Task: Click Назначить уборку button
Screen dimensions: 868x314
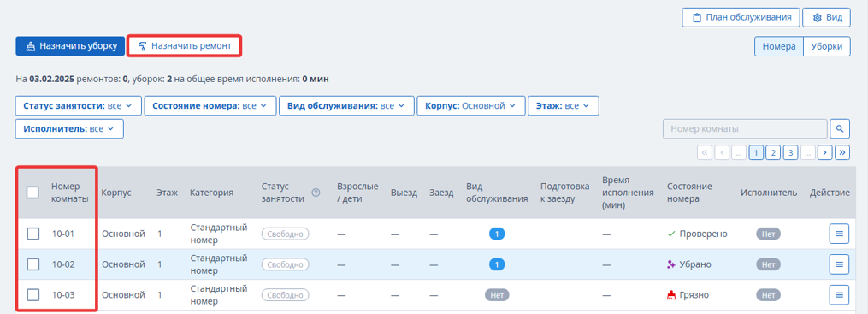Action: 70,46
